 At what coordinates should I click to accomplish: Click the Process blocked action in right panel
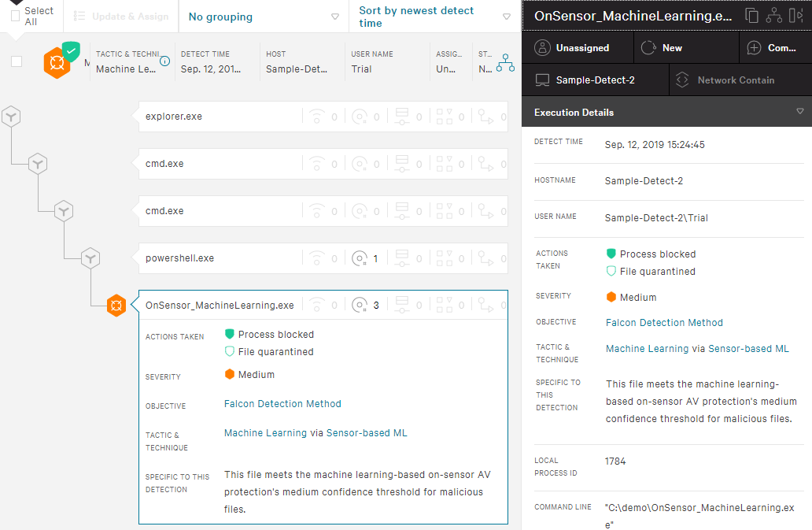(658, 254)
